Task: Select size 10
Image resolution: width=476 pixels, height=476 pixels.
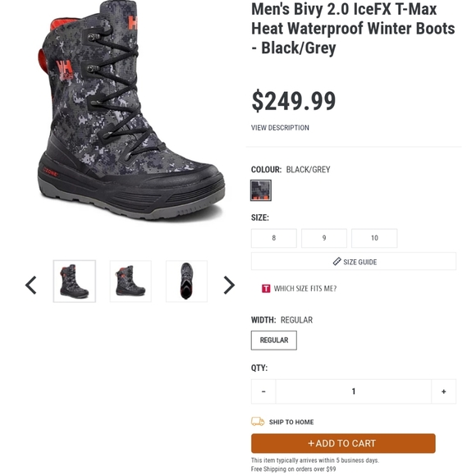Action: [x=374, y=238]
